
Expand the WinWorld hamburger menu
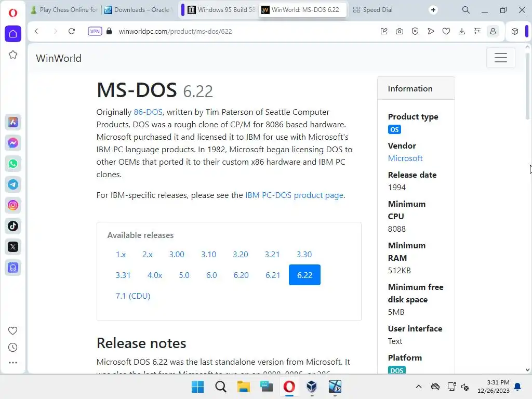tap(500, 58)
